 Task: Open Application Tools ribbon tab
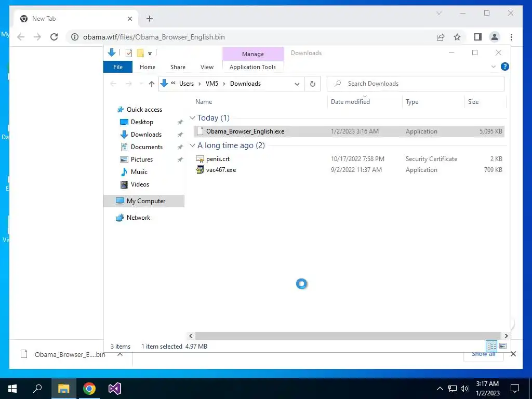(253, 67)
